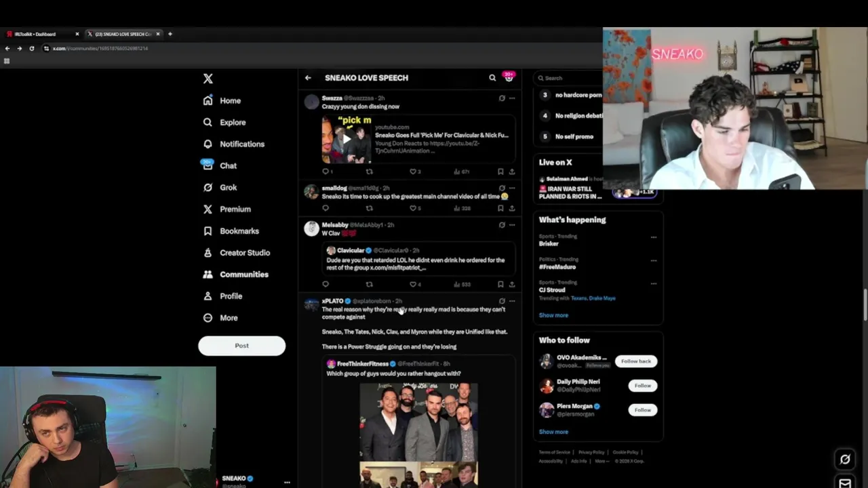Open more options on smalldog post
This screenshot has width=868, height=488.
coord(512,188)
